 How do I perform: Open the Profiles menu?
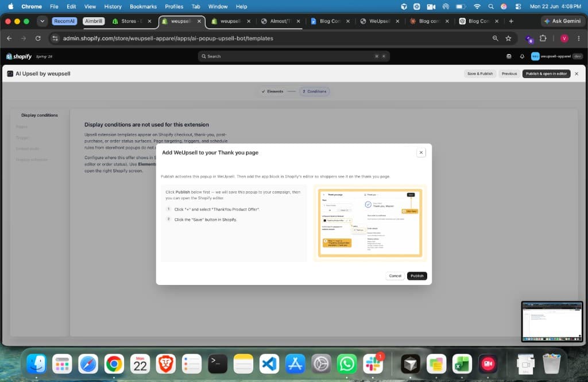click(x=174, y=6)
